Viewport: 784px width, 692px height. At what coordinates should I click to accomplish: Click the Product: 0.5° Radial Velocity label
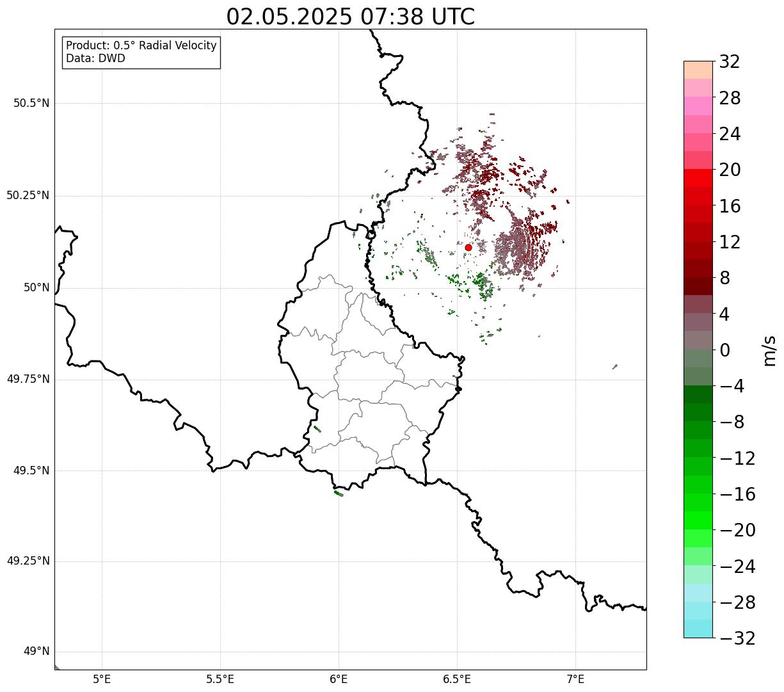tap(141, 46)
